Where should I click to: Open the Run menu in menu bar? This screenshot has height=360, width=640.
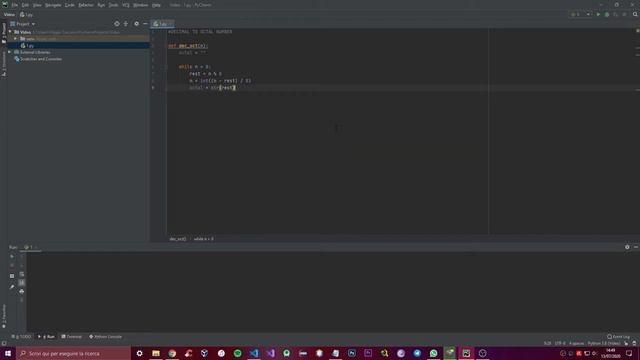click(x=101, y=5)
